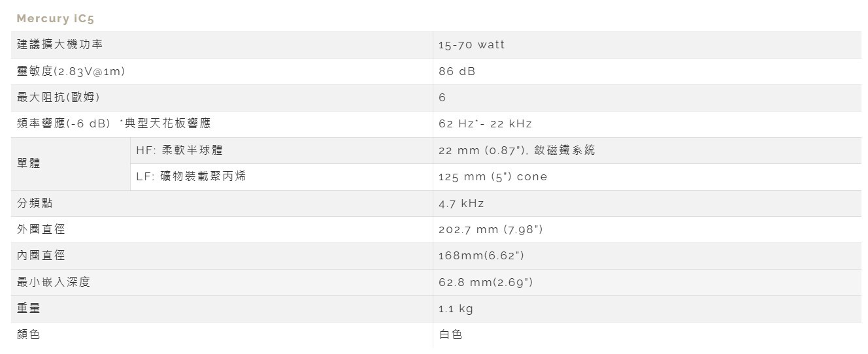Click the 最大阻抗(歐姆) label
The width and height of the screenshot is (868, 354).
(58, 97)
